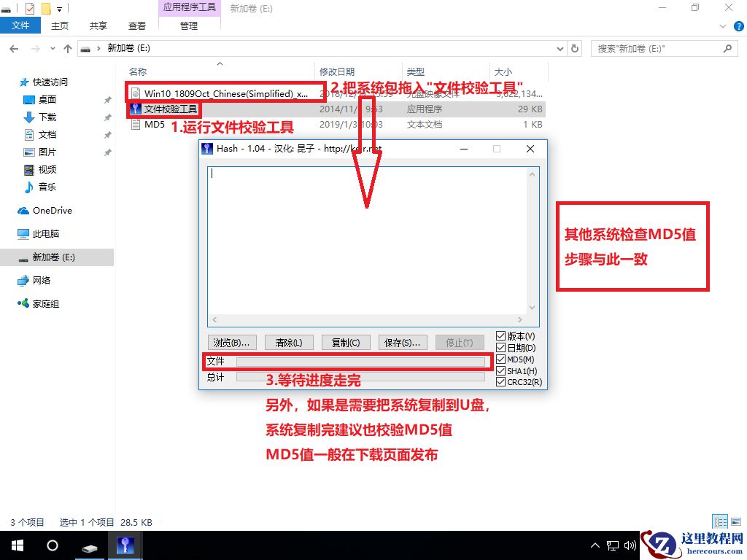Select the 网络 (Network) sidebar icon
This screenshot has height=560, width=747.
36,280
